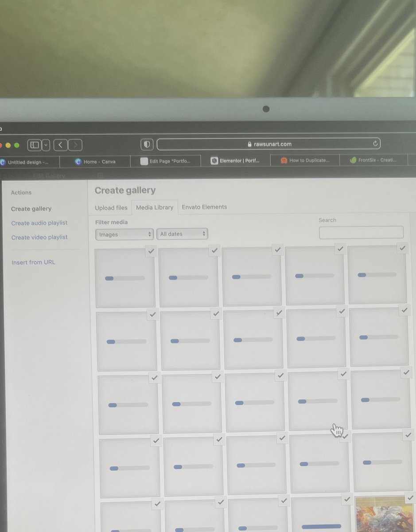Open the privacy report shield icon
Image resolution: width=416 pixels, height=532 pixels.
click(147, 145)
